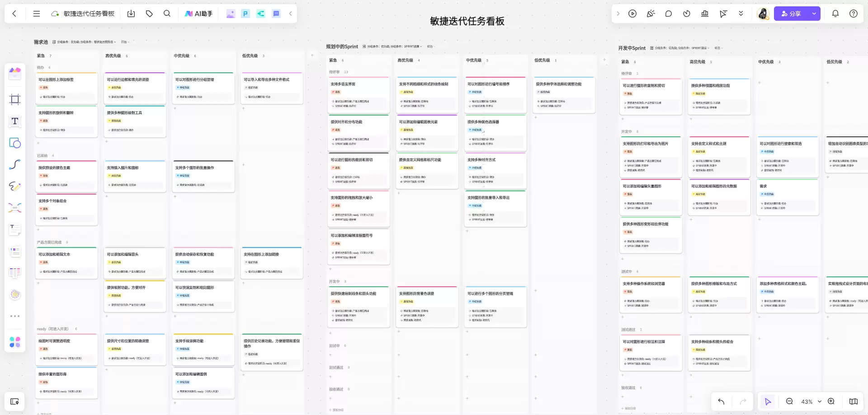
Task: Open the hamburger main menu
Action: click(x=37, y=14)
